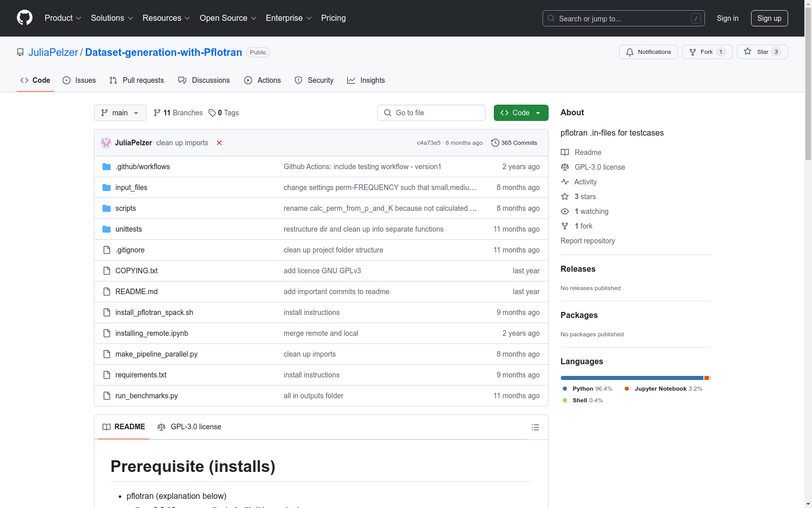Viewport: 812px width, 508px height.
Task: Open the Report repository link
Action: [x=588, y=241]
